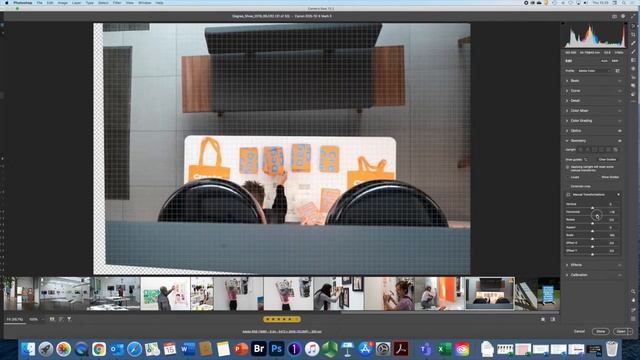Select the Hand tool at lower right

[633, 300]
